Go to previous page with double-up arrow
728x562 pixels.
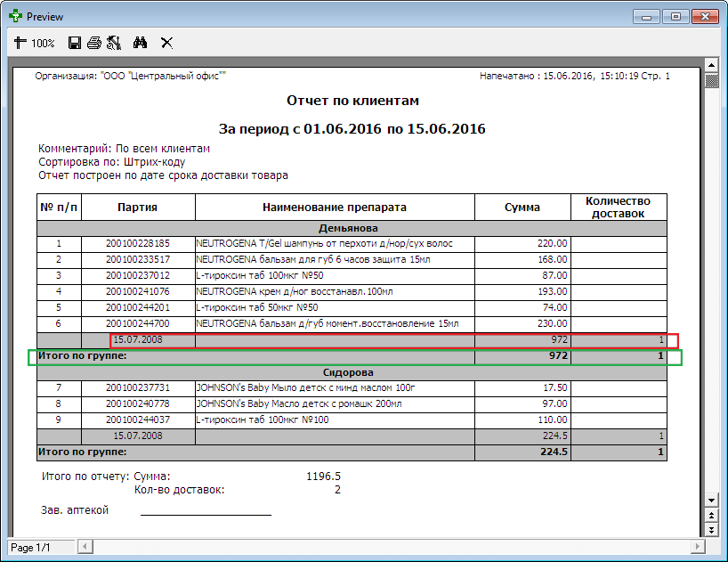pos(711,515)
